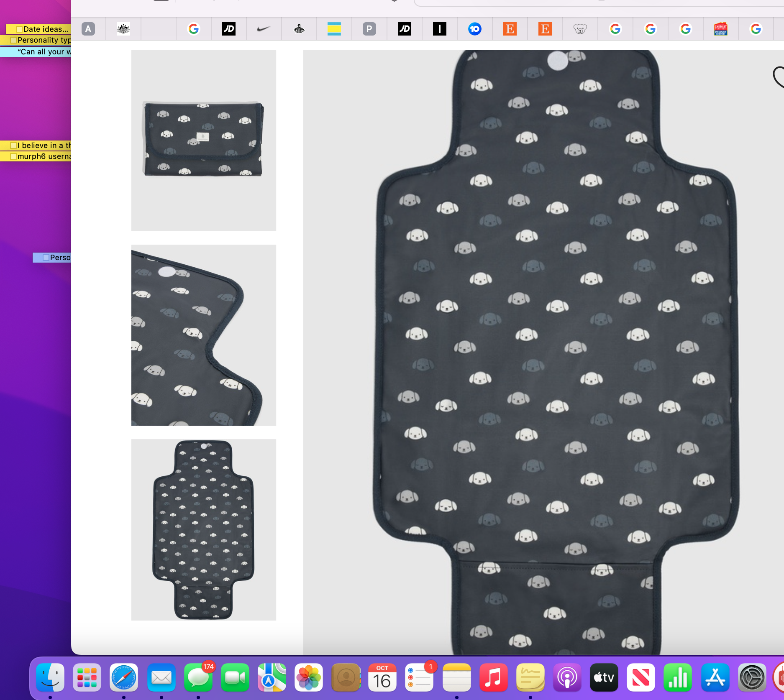Screen dimensions: 784x700
Task: Click the Safari compass icon in the Dock
Action: pyautogui.click(x=124, y=677)
